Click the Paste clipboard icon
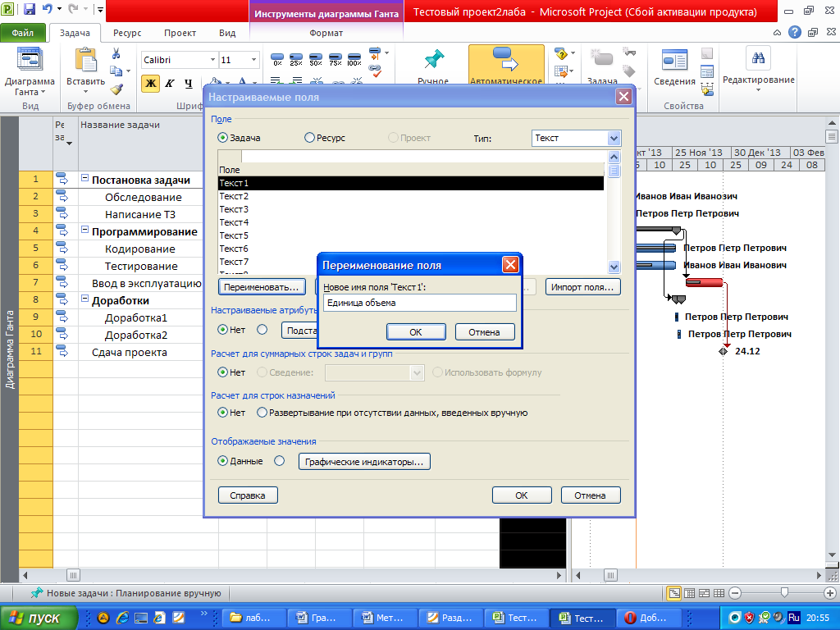Image resolution: width=840 pixels, height=630 pixels. click(x=85, y=59)
